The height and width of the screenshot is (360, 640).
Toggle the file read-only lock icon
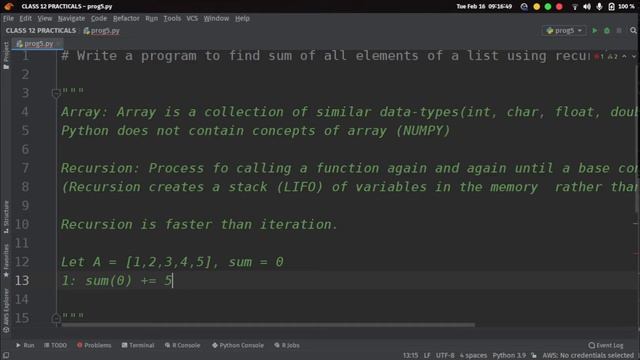click(x=534, y=356)
